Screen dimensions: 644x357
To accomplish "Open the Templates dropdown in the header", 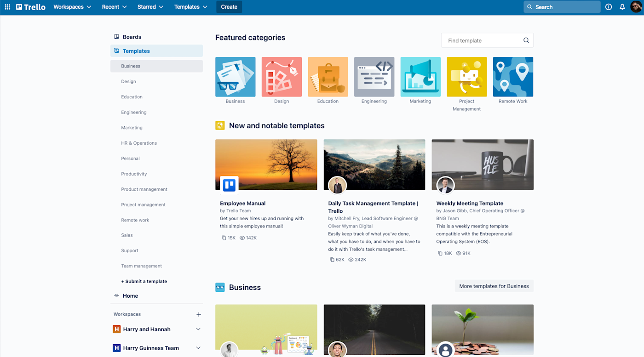I will click(x=190, y=7).
